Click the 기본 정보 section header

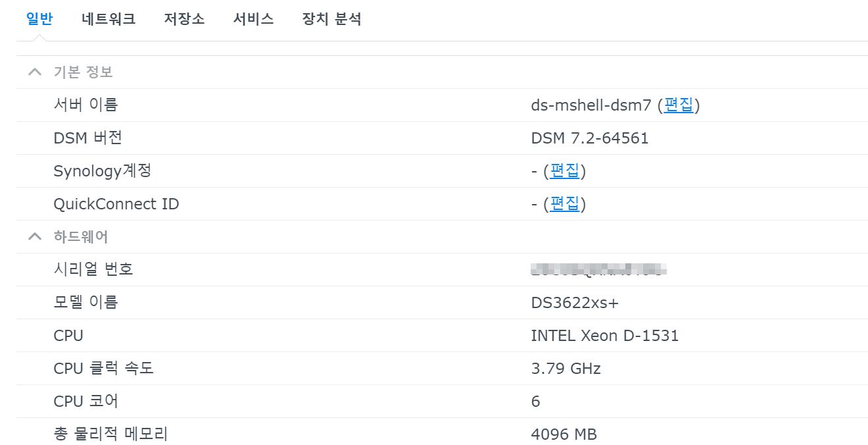tap(83, 72)
